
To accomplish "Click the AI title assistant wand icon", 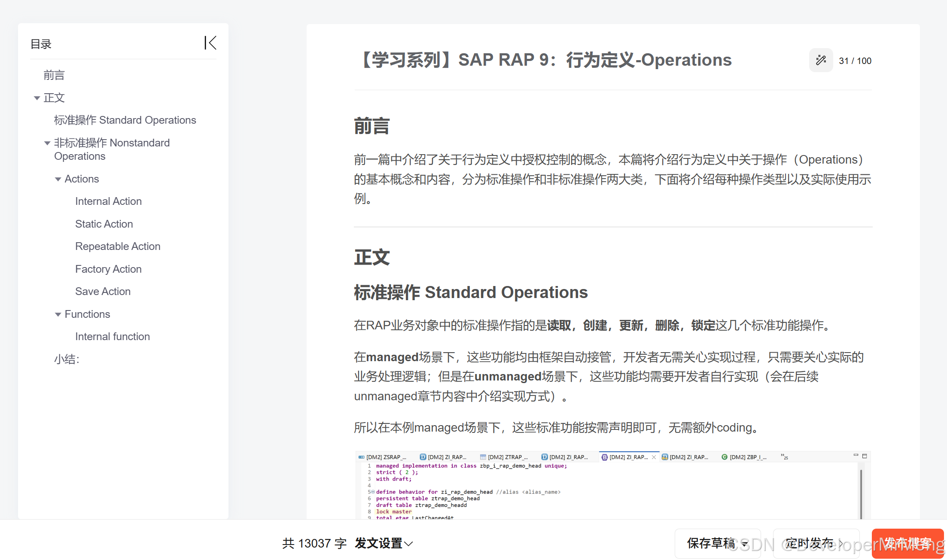I will [x=821, y=61].
